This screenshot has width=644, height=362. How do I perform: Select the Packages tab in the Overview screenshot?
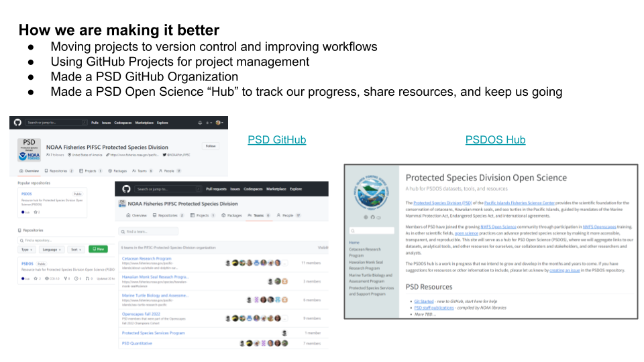point(117,171)
